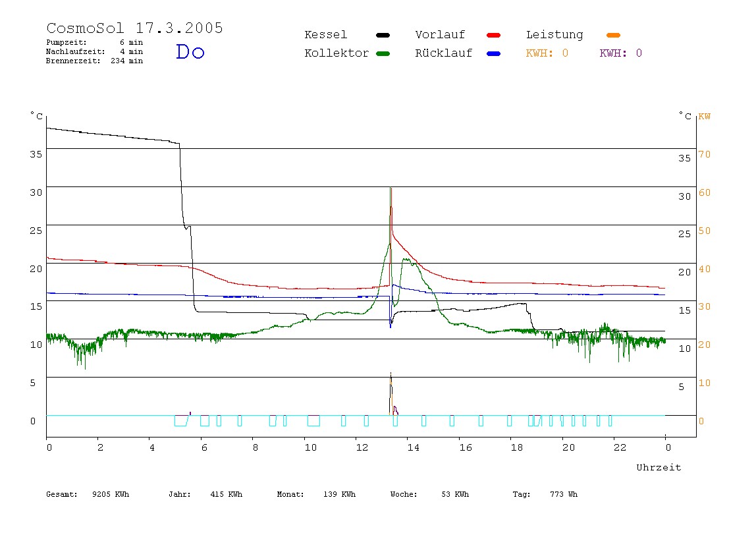The width and height of the screenshot is (756, 535).
Task: Click hour "2" on the Uhrzeit axis
Action: (x=100, y=447)
